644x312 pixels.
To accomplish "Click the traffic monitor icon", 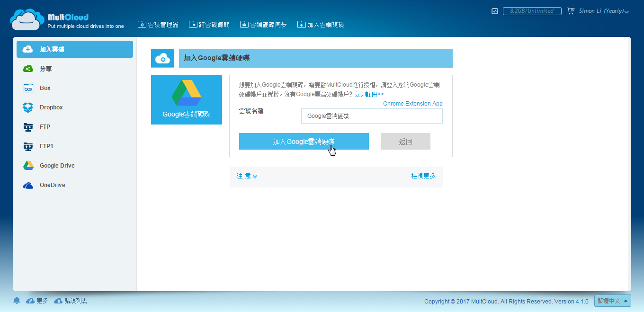I will click(x=495, y=11).
